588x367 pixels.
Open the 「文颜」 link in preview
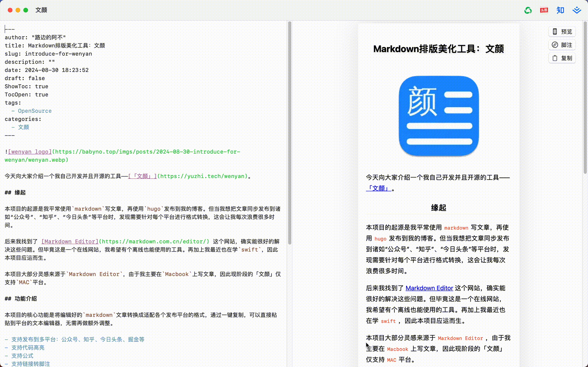click(378, 188)
